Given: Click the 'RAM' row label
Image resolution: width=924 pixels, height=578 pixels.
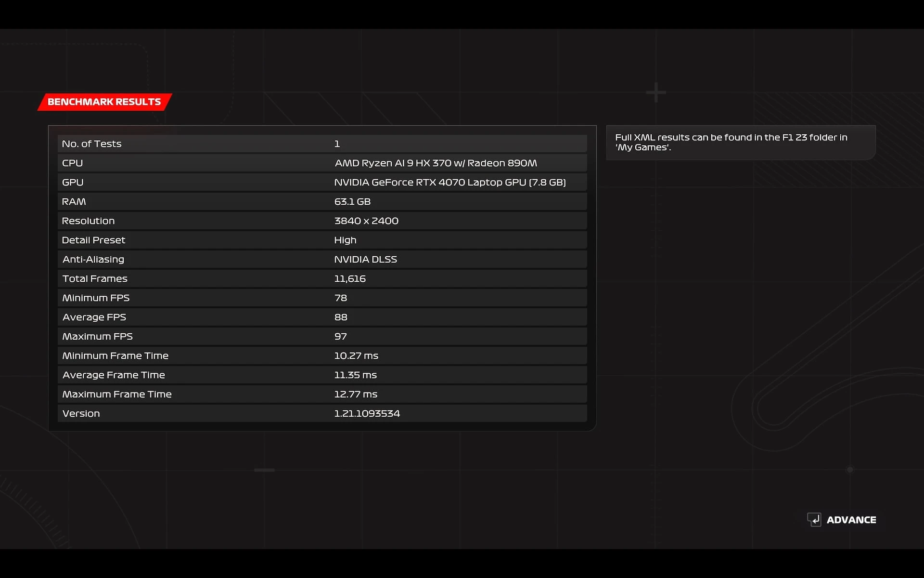Looking at the screenshot, I should (74, 201).
